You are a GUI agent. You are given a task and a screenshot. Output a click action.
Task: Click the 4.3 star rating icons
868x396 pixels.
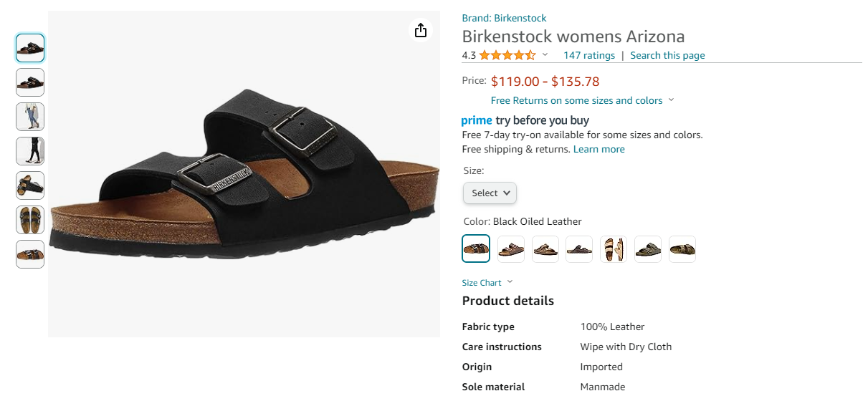point(507,55)
